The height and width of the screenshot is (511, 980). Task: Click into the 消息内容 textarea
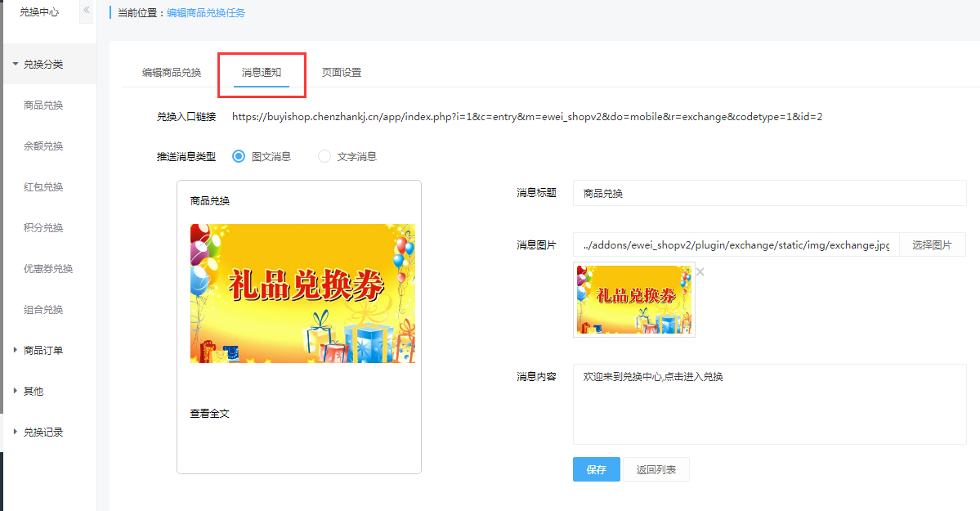click(x=769, y=404)
